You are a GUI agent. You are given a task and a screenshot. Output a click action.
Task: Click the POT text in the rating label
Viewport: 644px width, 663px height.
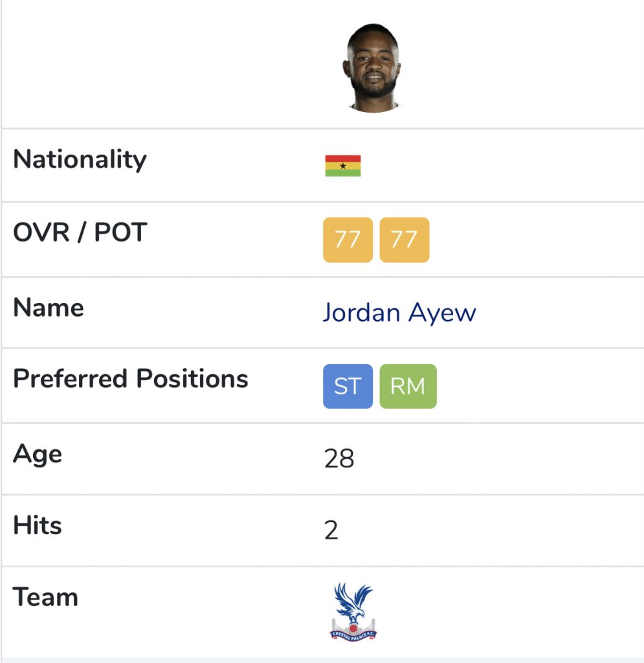[x=120, y=232]
